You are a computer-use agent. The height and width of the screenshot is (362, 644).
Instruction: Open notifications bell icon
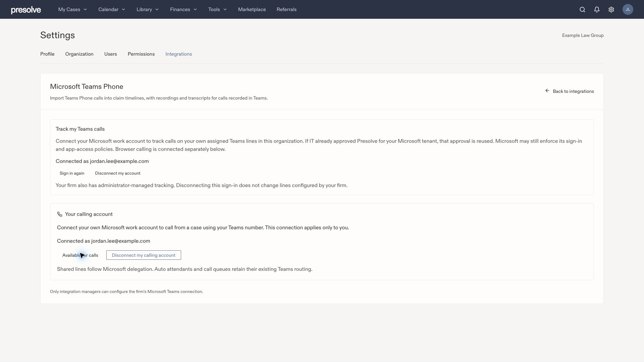tap(597, 9)
